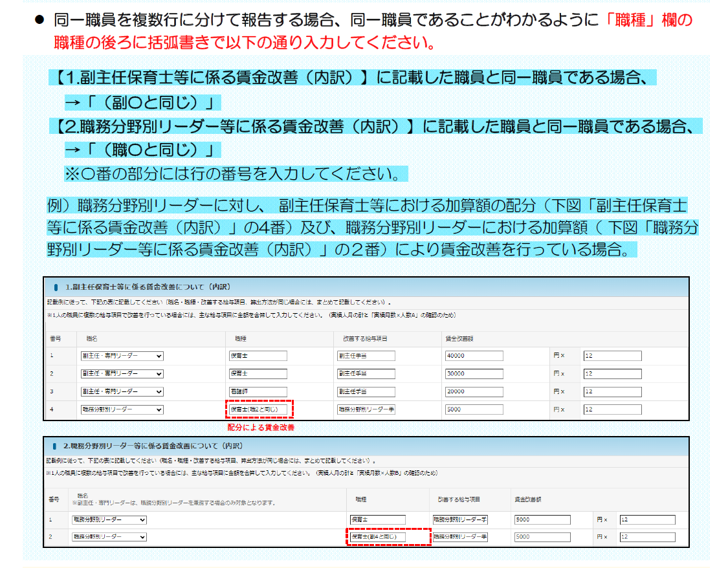The image size is (728, 568).
Task: Click the 看護師 職種 input field
Action: point(258,391)
